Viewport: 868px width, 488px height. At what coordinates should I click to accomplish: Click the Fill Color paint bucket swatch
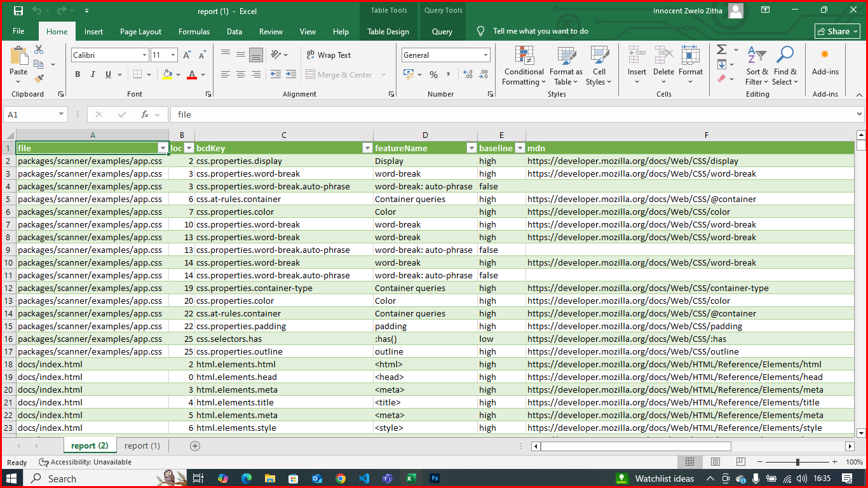(x=167, y=74)
